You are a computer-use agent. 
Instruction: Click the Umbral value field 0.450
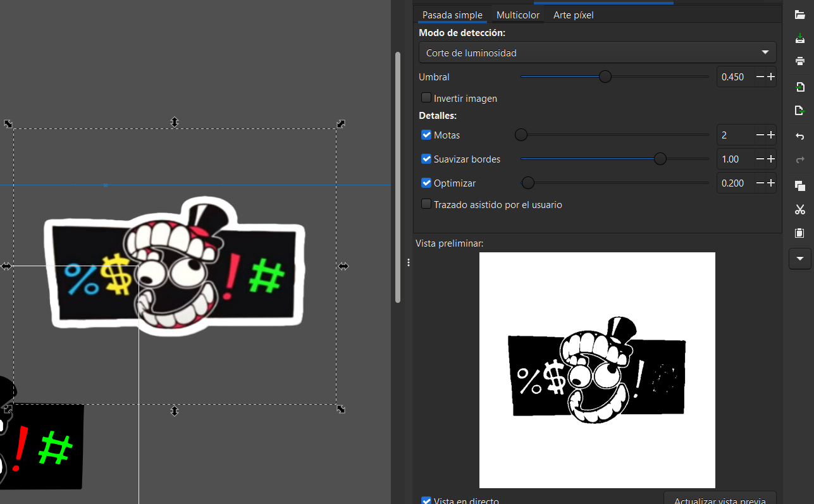tap(735, 77)
